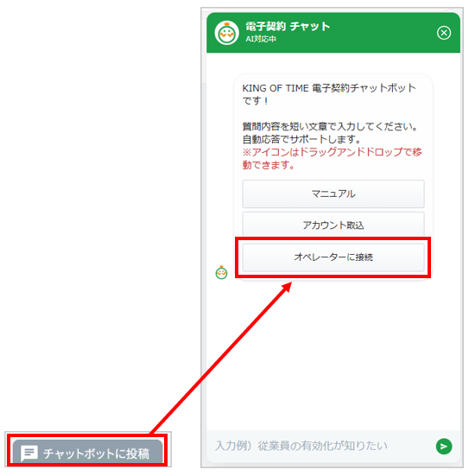The image size is (469, 476).
Task: Click empty chat area below bot message
Action: tap(333, 355)
